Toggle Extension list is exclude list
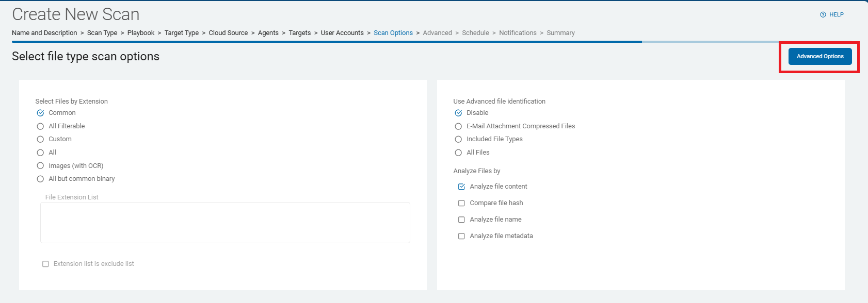This screenshot has width=868, height=303. pos(45,264)
